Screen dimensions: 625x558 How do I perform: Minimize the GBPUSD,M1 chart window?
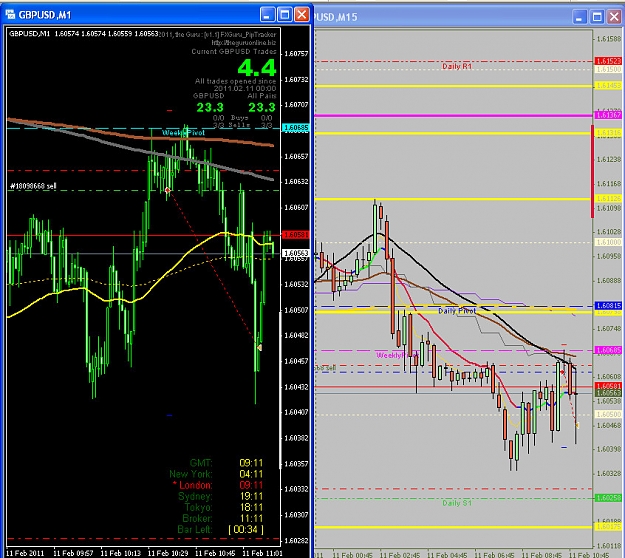(x=267, y=15)
